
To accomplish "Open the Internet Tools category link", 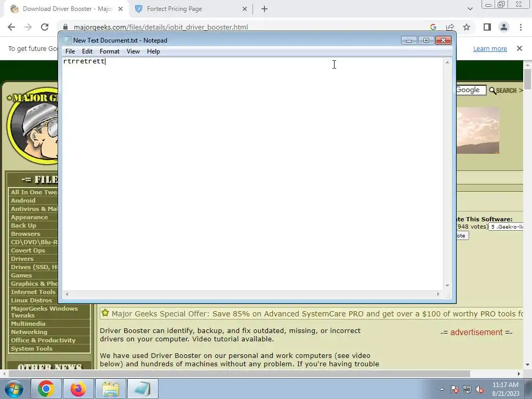I will click(x=33, y=292).
